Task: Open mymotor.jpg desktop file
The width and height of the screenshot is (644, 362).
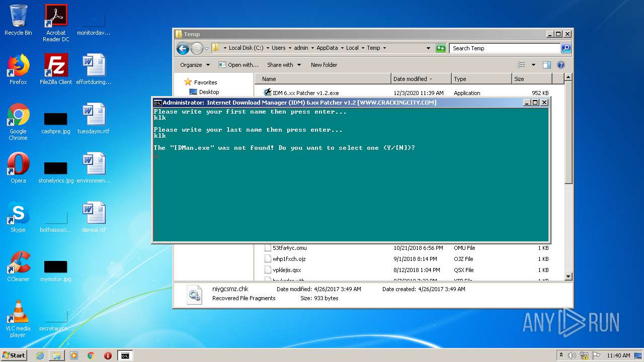Action: click(56, 271)
